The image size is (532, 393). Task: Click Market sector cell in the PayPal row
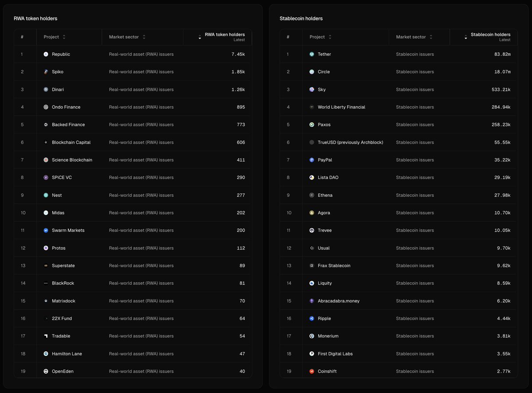(415, 160)
